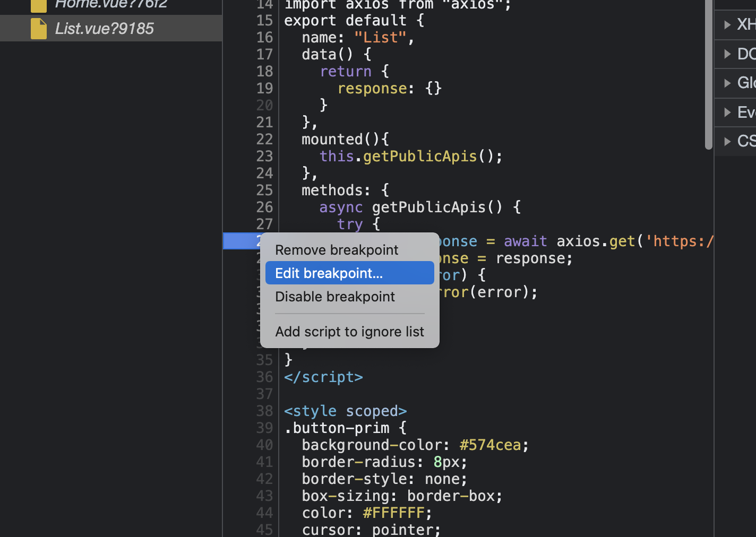756x537 pixels.
Task: Click the this.getPublicApis(); code line
Action: [411, 156]
